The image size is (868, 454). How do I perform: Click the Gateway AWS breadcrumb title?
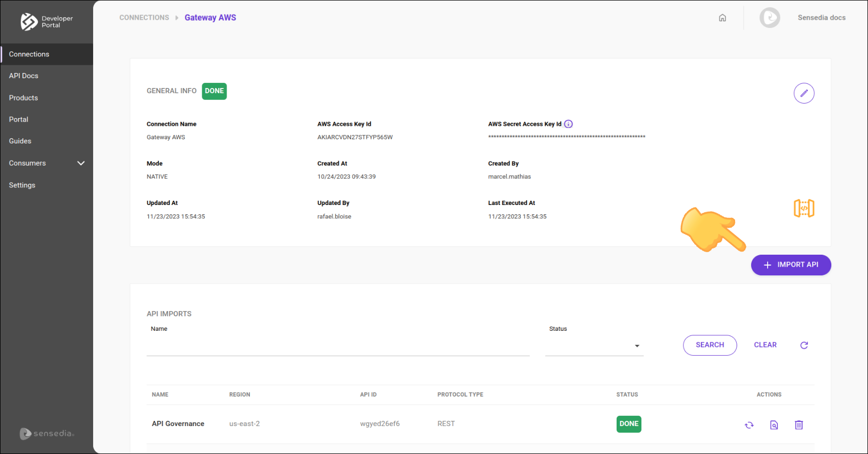[211, 18]
